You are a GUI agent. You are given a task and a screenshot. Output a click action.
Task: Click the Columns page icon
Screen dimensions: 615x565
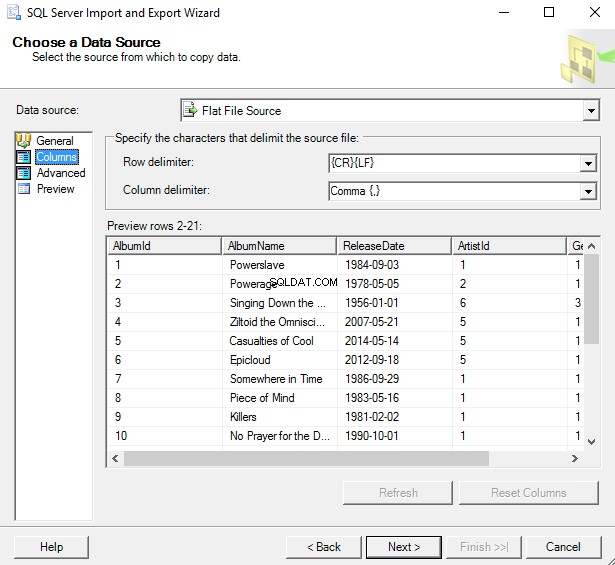click(x=24, y=157)
